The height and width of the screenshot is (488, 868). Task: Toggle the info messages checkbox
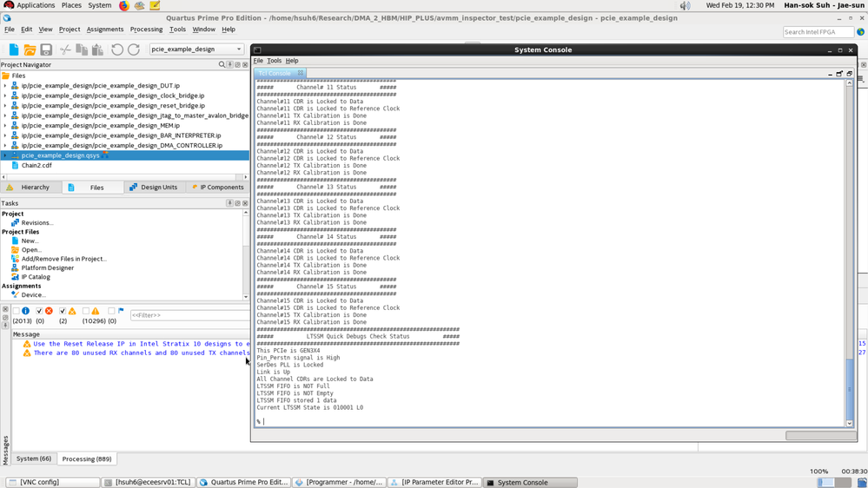(16, 311)
